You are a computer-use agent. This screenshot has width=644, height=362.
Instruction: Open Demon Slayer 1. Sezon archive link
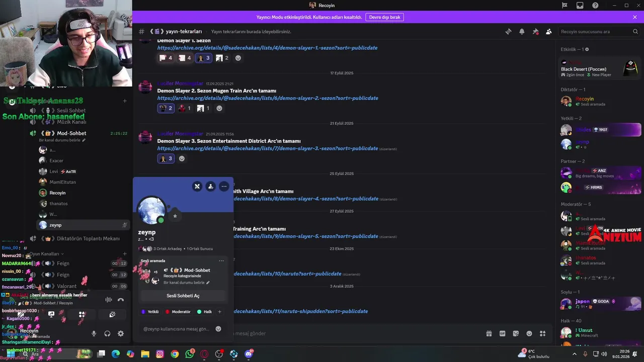click(267, 48)
